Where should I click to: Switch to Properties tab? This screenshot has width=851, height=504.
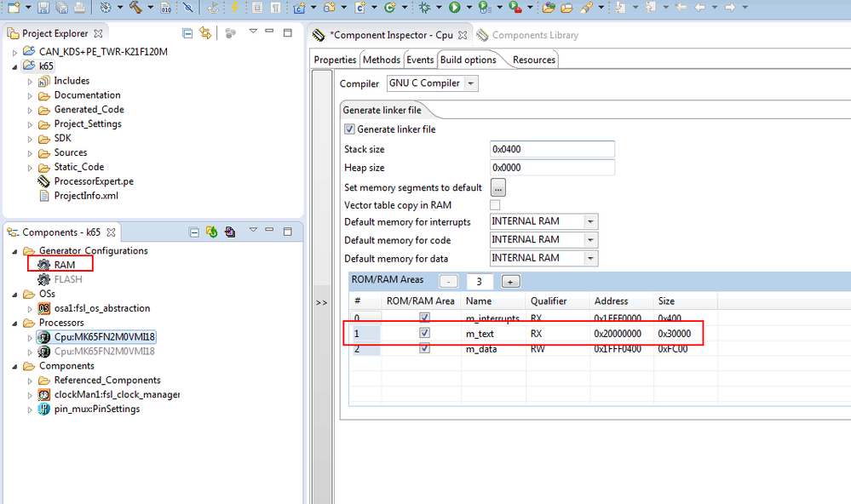tap(335, 60)
